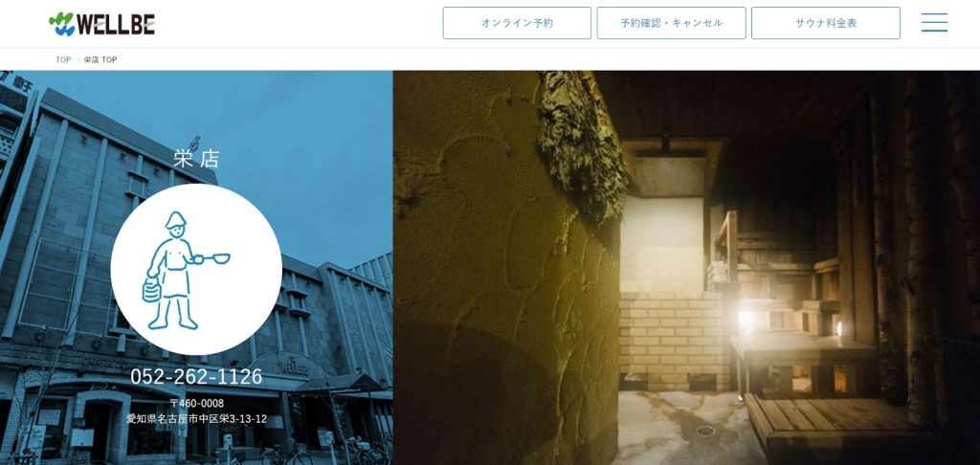Screen dimensions: 980x465
Task: Open the hamburger menu icon
Action: [934, 23]
